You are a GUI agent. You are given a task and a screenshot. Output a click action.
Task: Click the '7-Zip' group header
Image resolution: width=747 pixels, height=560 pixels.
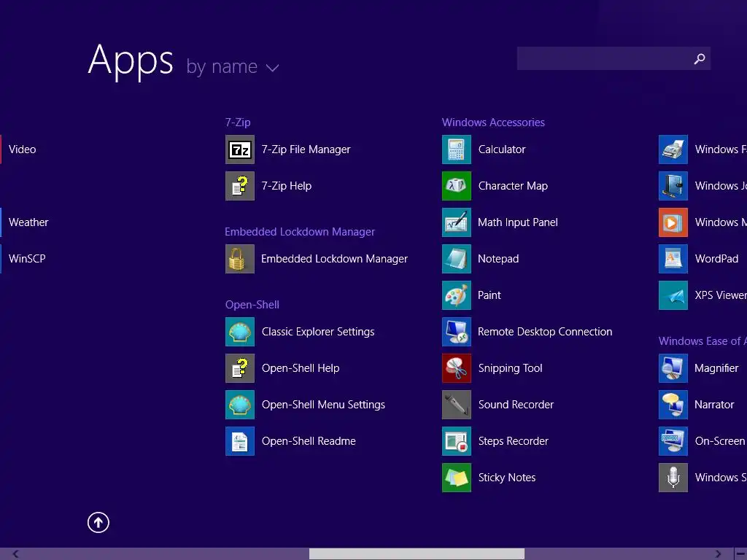pos(238,122)
